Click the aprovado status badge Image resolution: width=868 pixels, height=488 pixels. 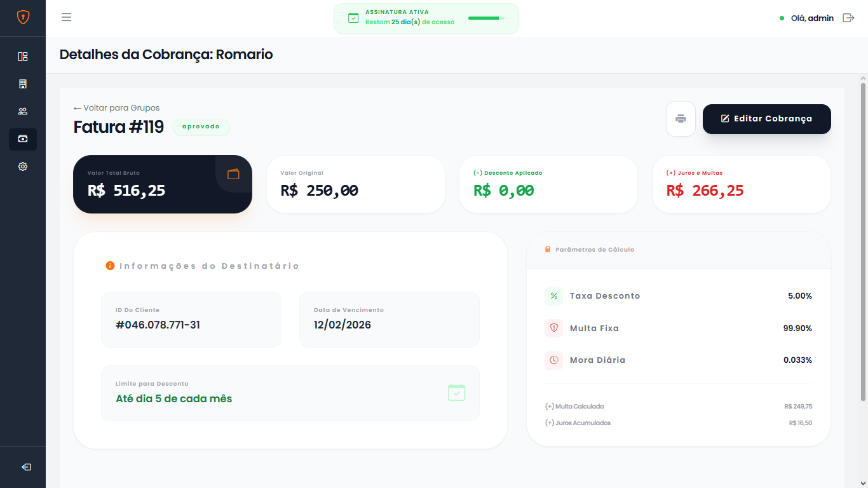point(201,126)
